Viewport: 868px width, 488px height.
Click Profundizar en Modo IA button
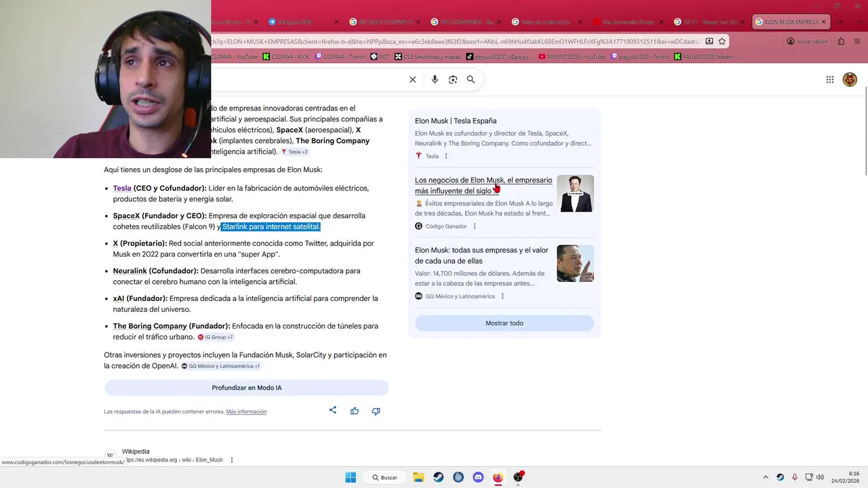tap(246, 388)
